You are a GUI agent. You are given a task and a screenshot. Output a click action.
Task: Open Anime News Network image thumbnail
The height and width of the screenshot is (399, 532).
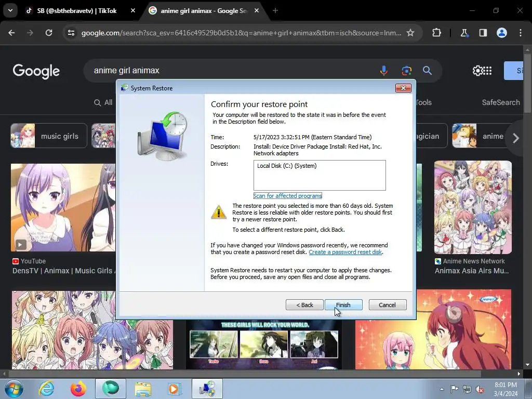pos(473,207)
